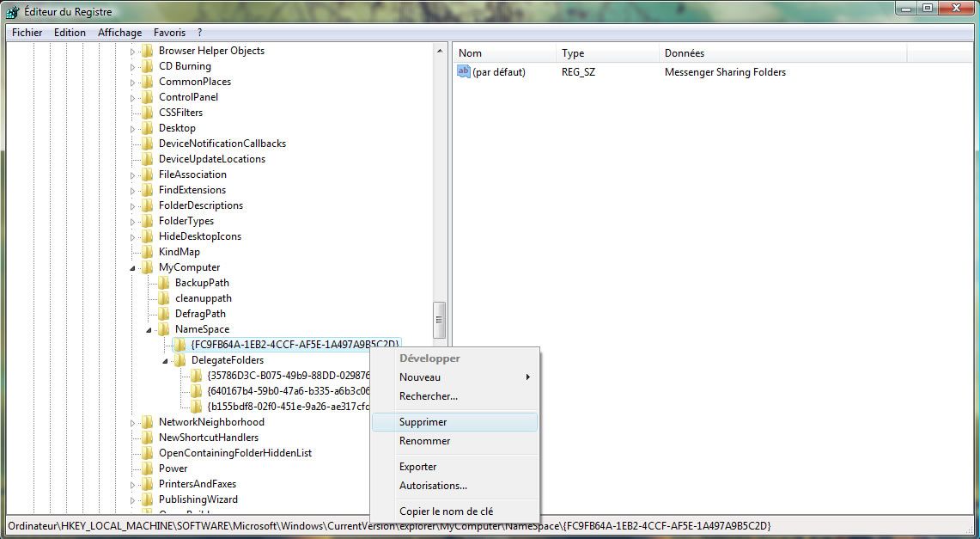Expand the NetworkNeighborhood key
This screenshot has width=980, height=539.
[x=132, y=423]
